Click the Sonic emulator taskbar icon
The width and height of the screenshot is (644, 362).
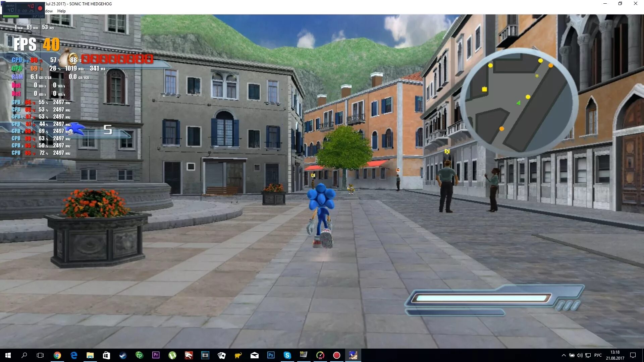click(353, 355)
